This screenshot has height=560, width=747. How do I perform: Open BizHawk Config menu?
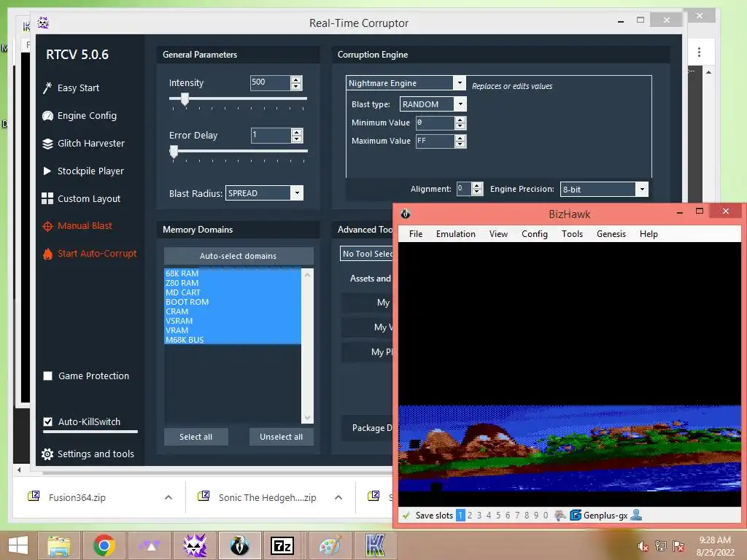click(535, 234)
